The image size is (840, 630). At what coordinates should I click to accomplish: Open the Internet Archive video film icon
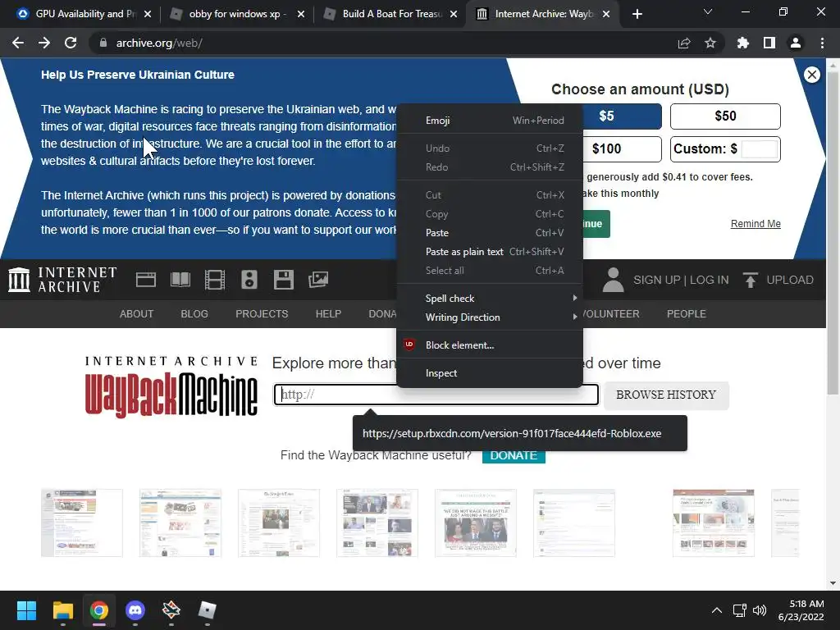point(215,280)
